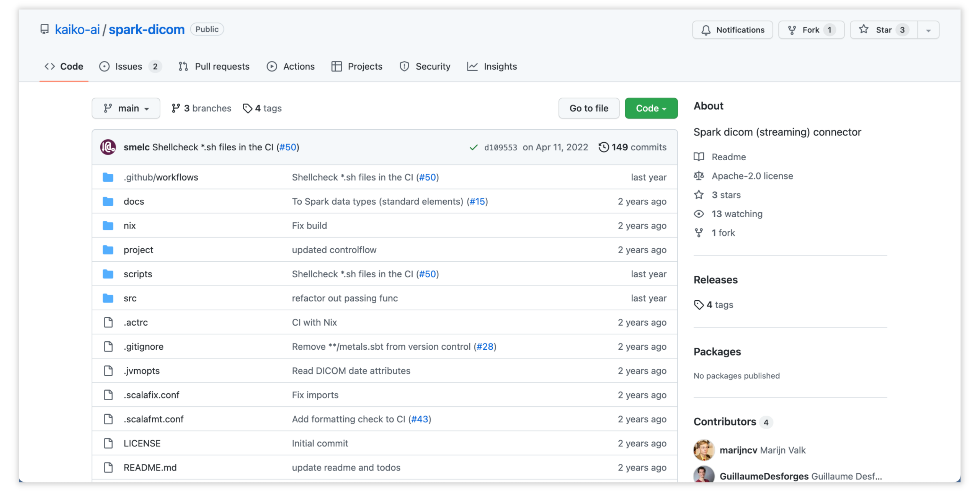Open the LICENSE file
The height and width of the screenshot is (492, 980).
pos(142,443)
